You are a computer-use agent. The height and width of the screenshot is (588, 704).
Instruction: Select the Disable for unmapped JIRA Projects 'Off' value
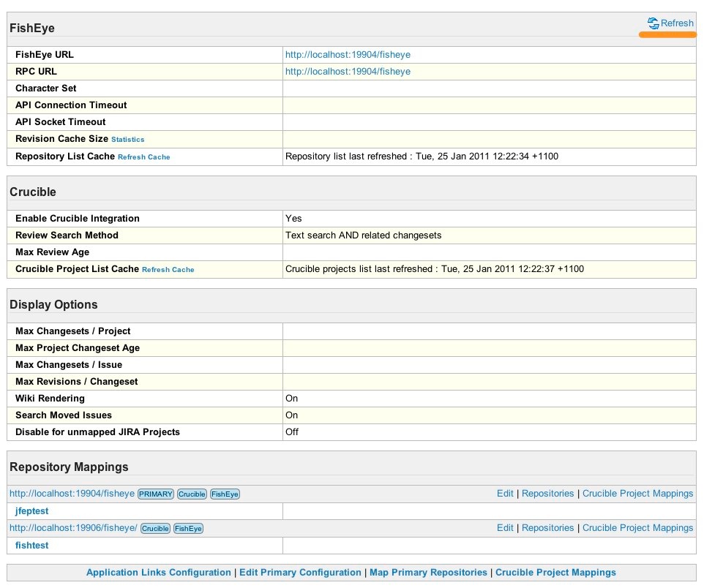[x=292, y=431]
